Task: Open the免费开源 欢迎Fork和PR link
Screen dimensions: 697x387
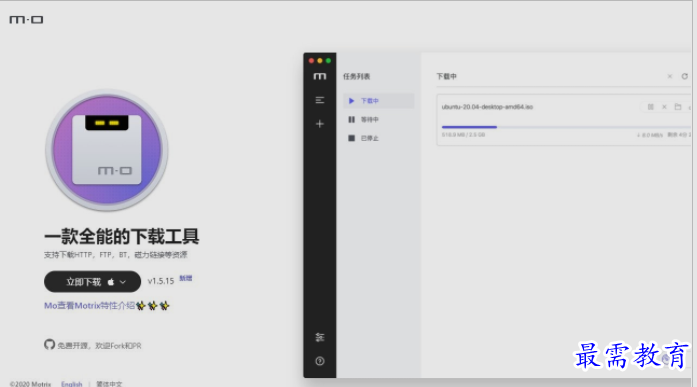Action: tap(99, 346)
